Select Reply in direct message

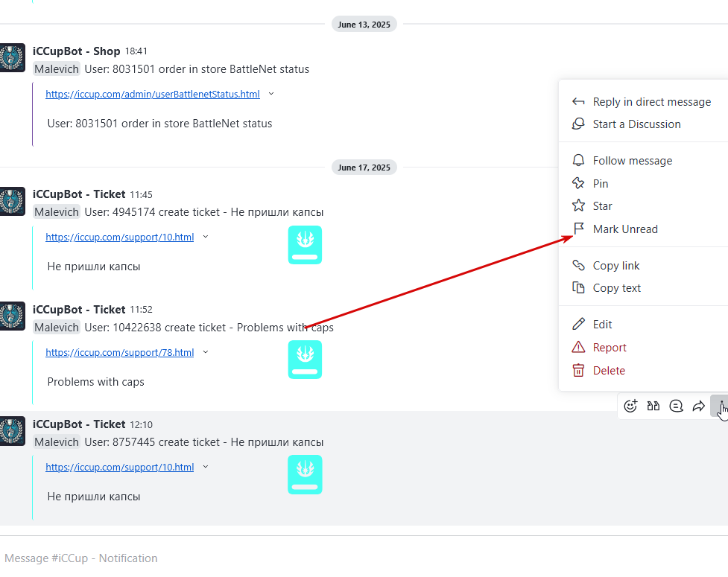pos(643,101)
